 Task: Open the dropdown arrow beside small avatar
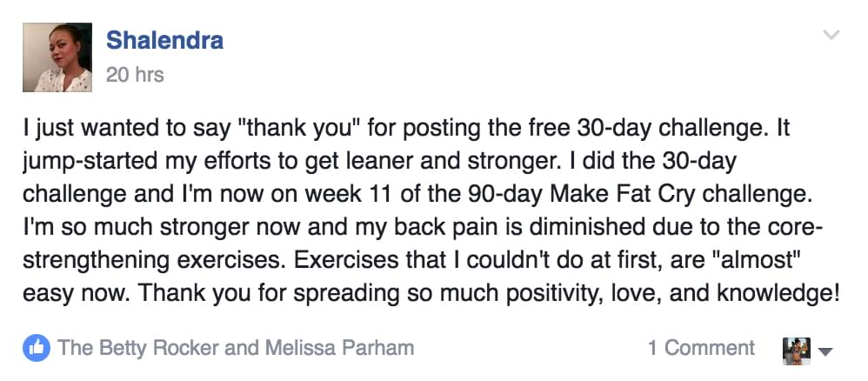[x=825, y=351]
